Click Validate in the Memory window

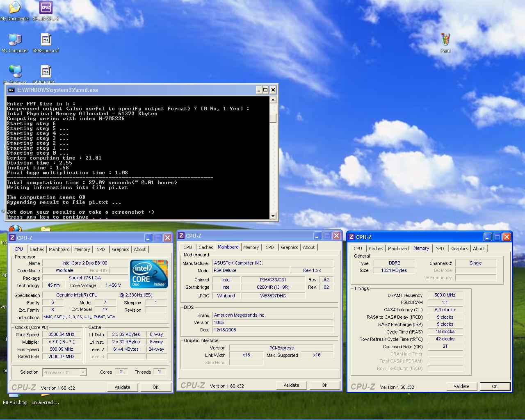(x=461, y=386)
